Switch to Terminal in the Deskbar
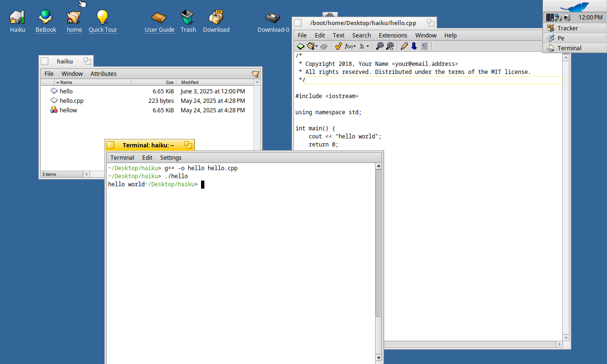607x364 pixels. tap(575, 48)
